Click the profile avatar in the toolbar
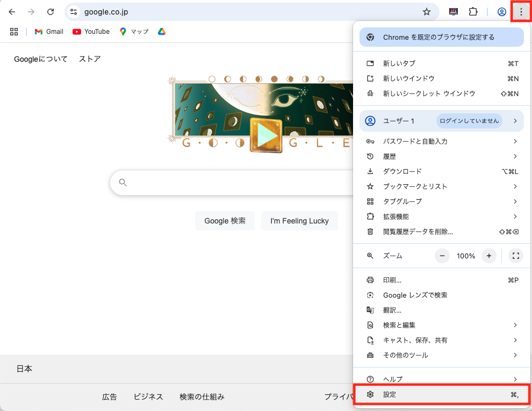 coord(501,12)
